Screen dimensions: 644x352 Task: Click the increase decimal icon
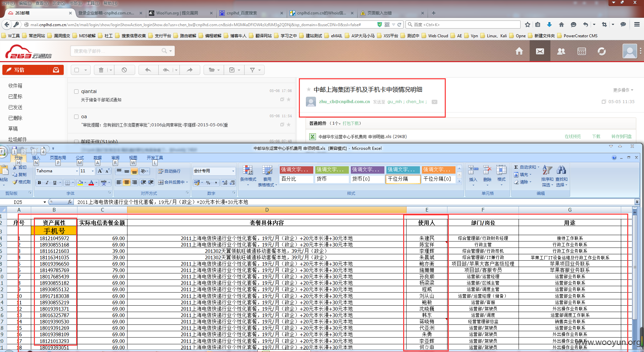point(224,183)
